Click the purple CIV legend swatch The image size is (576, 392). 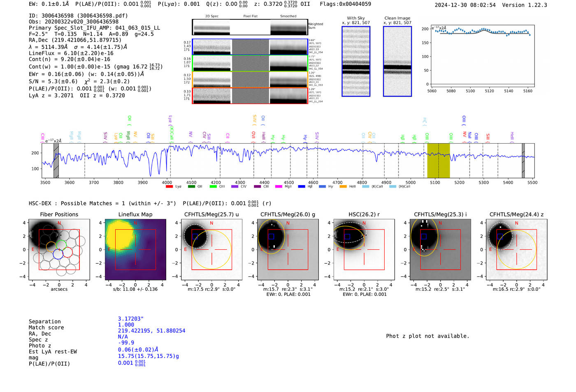click(235, 186)
